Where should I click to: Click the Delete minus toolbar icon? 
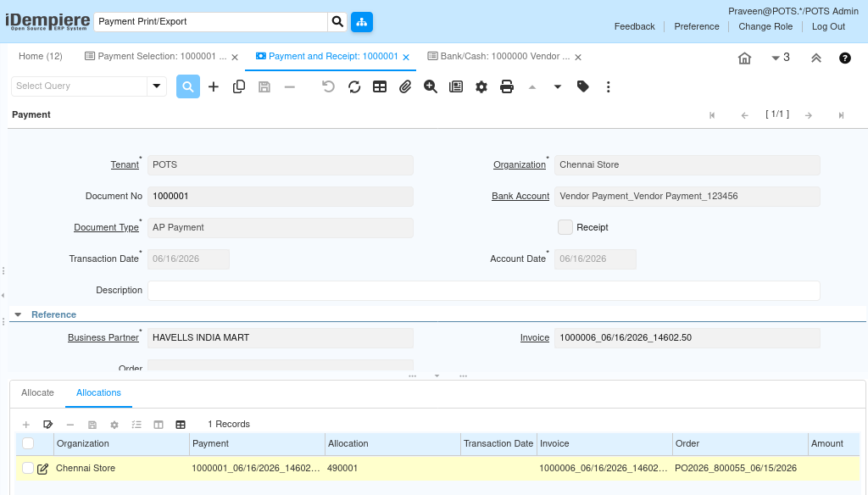[290, 87]
